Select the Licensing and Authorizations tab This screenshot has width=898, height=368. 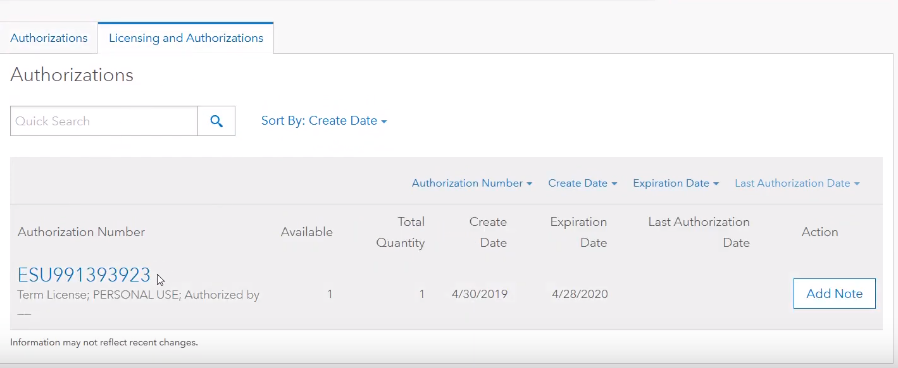(x=186, y=38)
